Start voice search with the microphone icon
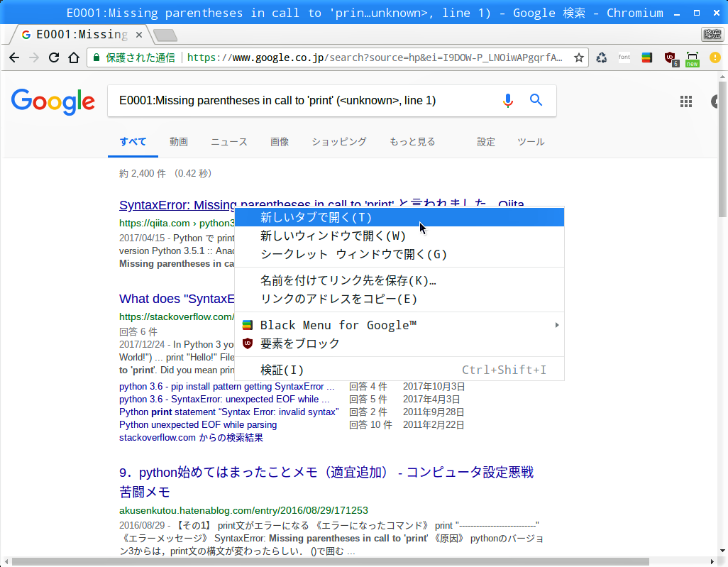Image resolution: width=728 pixels, height=567 pixels. [508, 100]
